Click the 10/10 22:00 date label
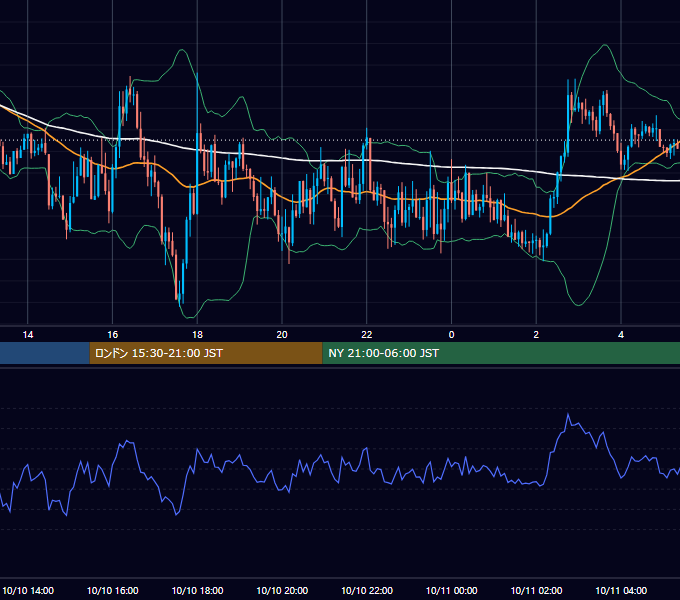680x600 pixels. 367,590
